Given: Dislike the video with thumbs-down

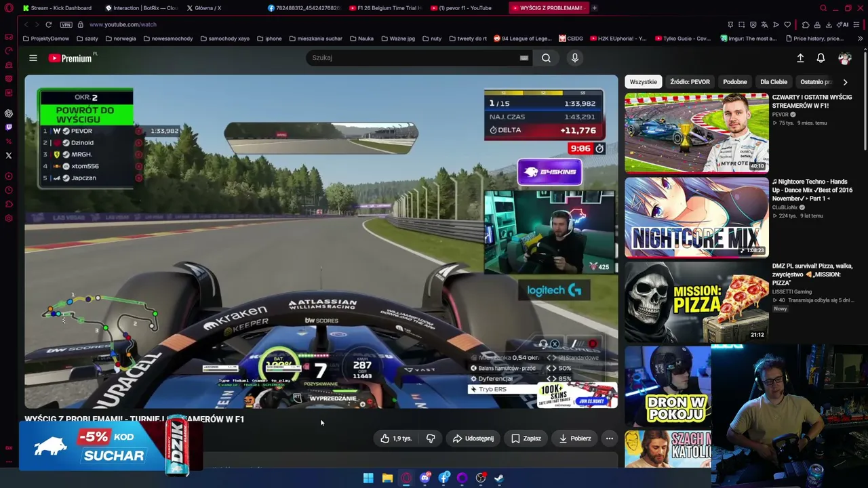Looking at the screenshot, I should pyautogui.click(x=431, y=439).
